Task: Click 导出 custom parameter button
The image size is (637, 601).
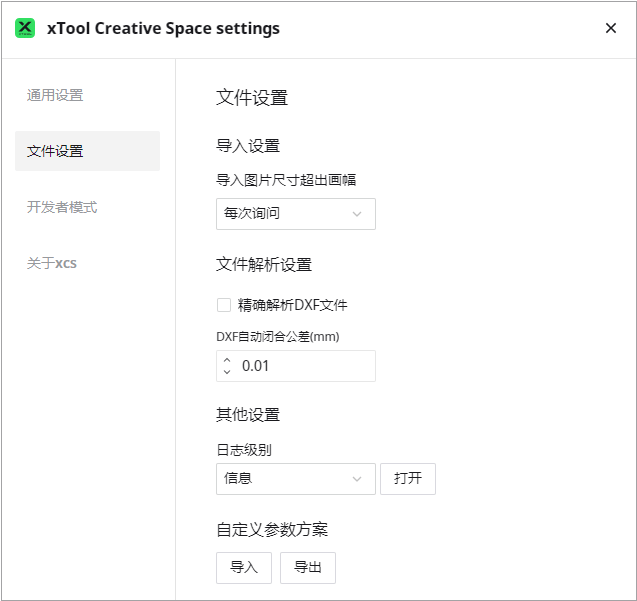Action: tap(308, 568)
